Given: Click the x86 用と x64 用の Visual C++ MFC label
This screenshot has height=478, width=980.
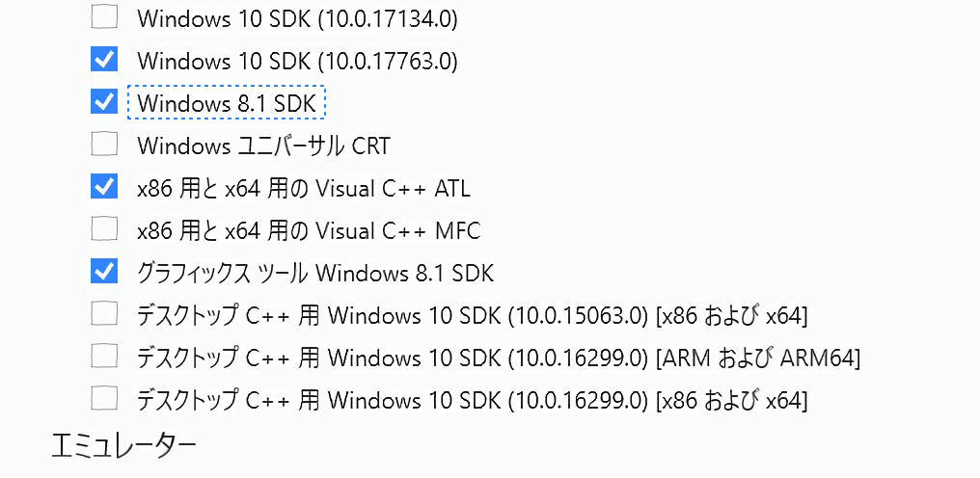Looking at the screenshot, I should point(309,230).
